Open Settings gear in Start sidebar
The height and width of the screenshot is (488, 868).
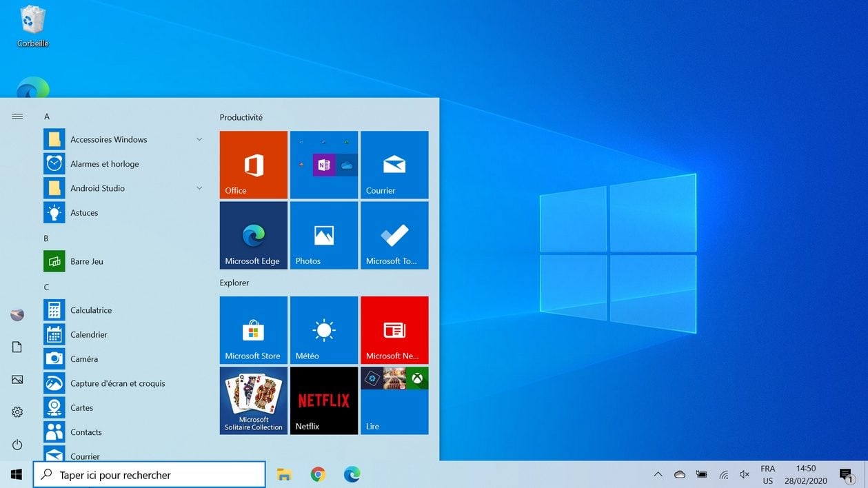click(17, 412)
